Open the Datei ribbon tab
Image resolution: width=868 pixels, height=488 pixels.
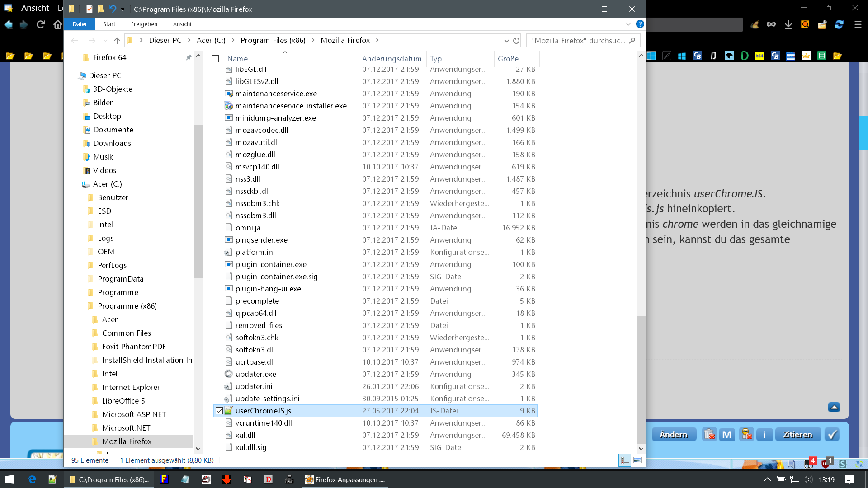(80, 24)
